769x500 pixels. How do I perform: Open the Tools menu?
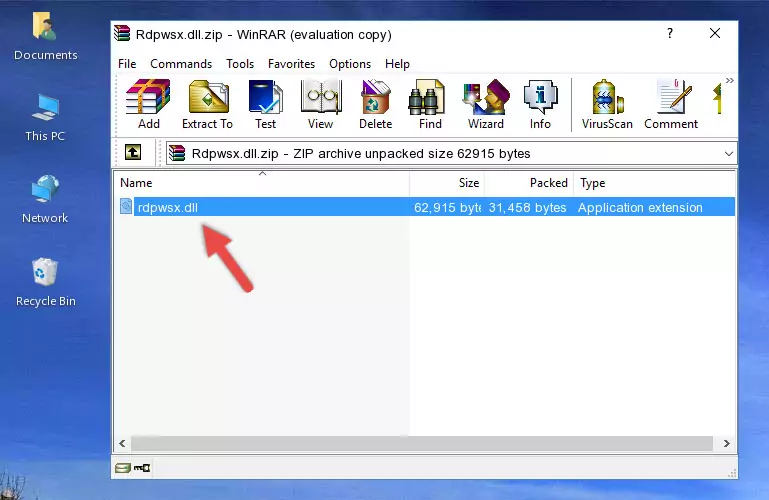[x=240, y=64]
